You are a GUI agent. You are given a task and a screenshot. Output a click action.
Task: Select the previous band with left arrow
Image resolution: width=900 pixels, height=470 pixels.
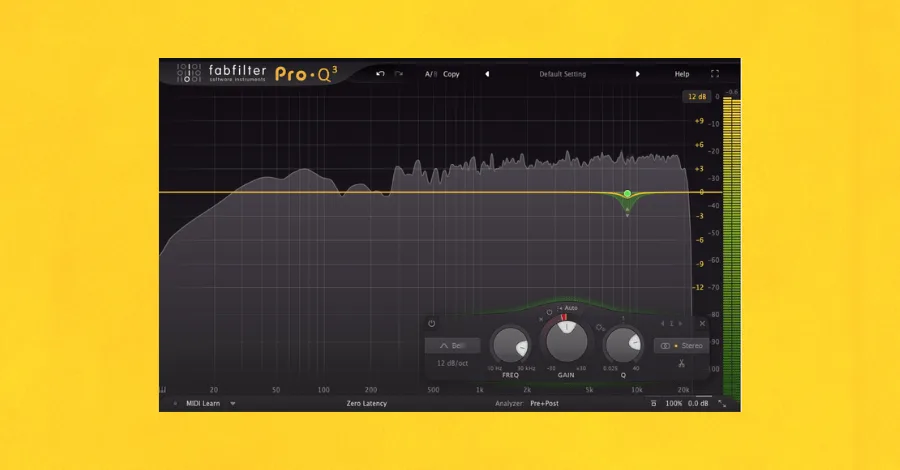662,324
